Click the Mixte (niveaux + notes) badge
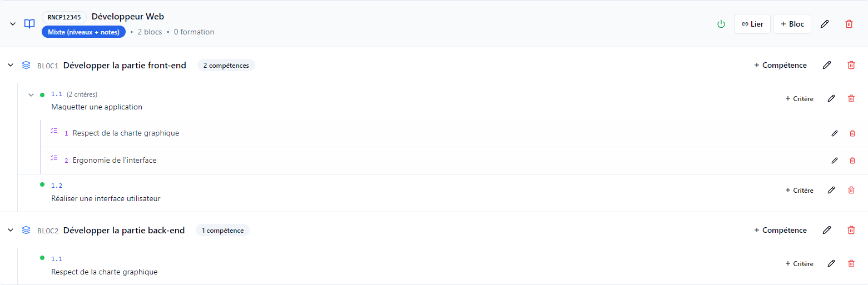The image size is (868, 285). coord(83,32)
